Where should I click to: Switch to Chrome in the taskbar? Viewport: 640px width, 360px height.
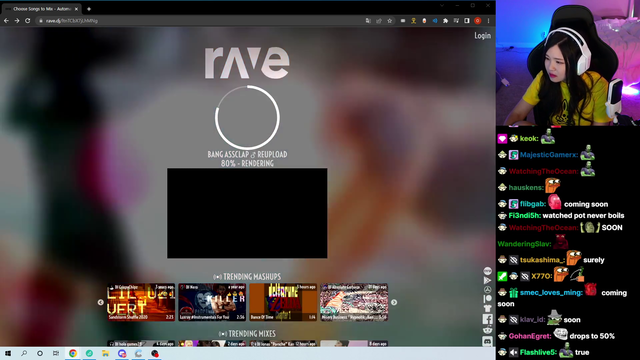tap(73, 353)
